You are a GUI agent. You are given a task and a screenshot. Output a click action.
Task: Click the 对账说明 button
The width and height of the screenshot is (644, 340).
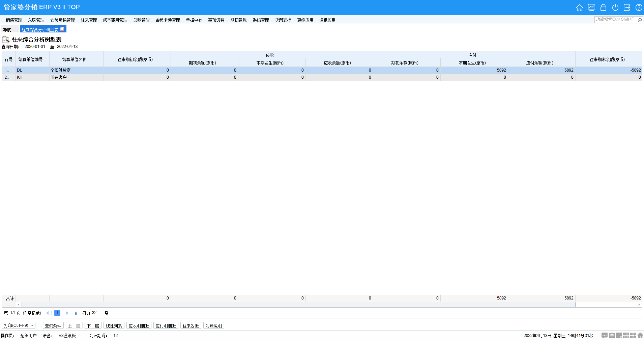click(213, 325)
